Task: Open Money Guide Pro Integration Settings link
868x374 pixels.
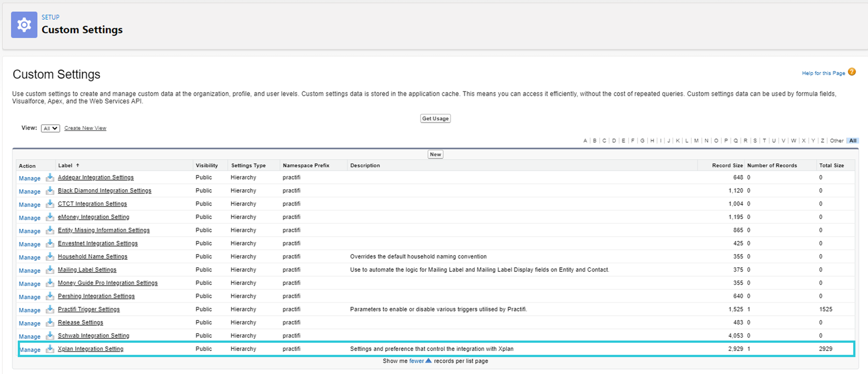Action: point(108,283)
